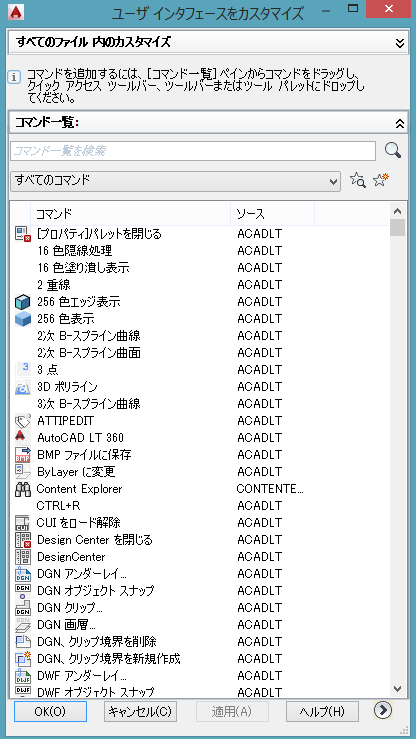
Task: Click the DGN オブジェクト スナップ icon
Action: [x=23, y=591]
